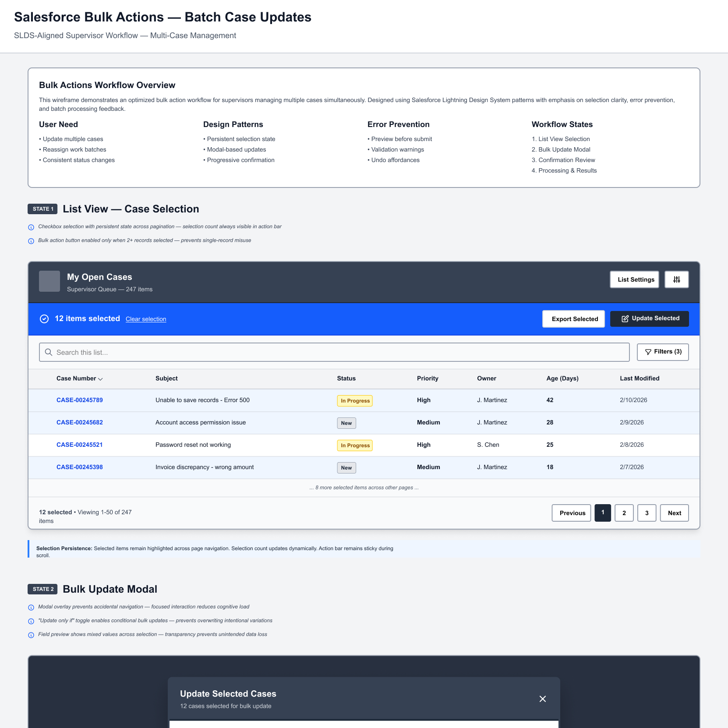Sort by the Case Number column chevron
The height and width of the screenshot is (728, 728).
pyautogui.click(x=100, y=379)
